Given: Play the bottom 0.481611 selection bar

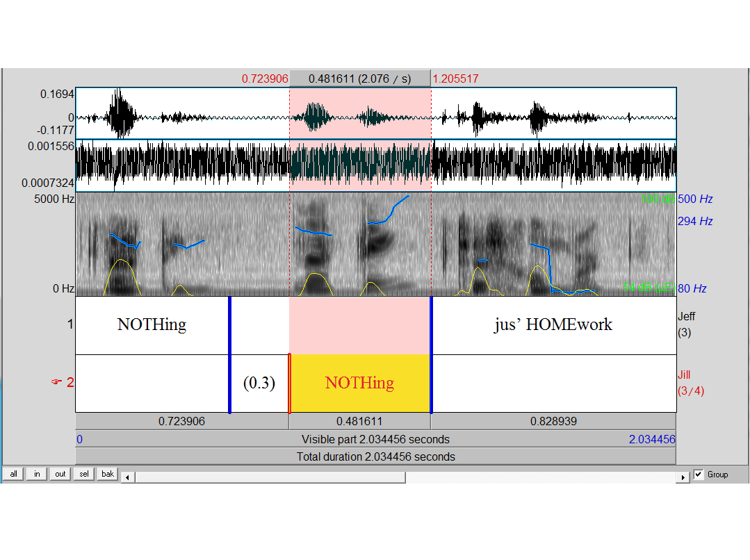Looking at the screenshot, I should [359, 421].
